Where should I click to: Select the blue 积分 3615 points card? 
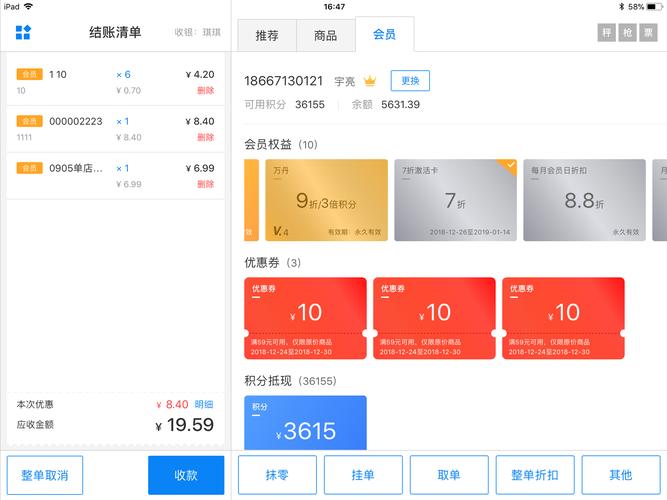click(x=305, y=424)
